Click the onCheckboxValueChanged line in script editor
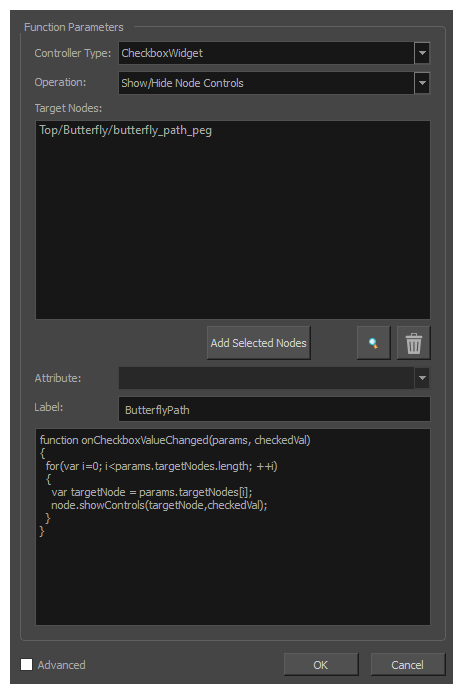 point(175,440)
